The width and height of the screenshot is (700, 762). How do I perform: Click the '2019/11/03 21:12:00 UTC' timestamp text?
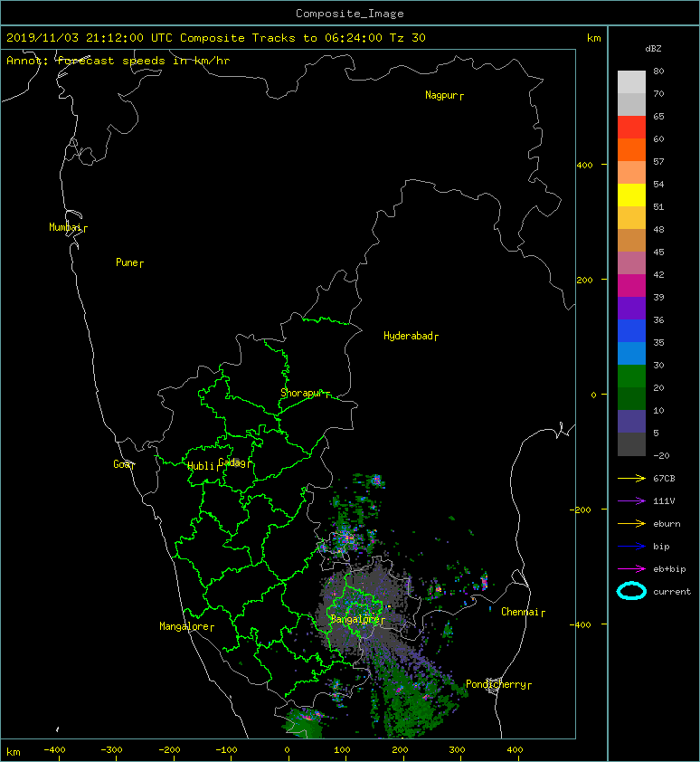pos(90,38)
